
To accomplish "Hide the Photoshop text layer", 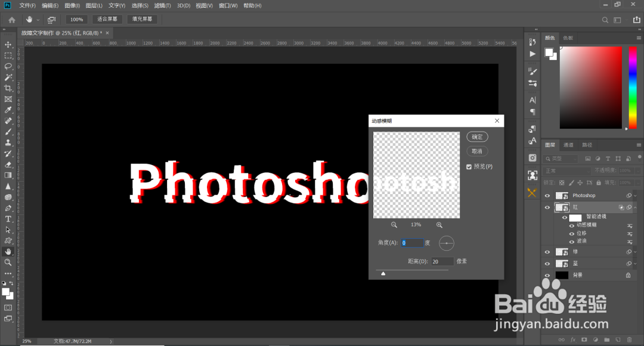I will [x=547, y=195].
